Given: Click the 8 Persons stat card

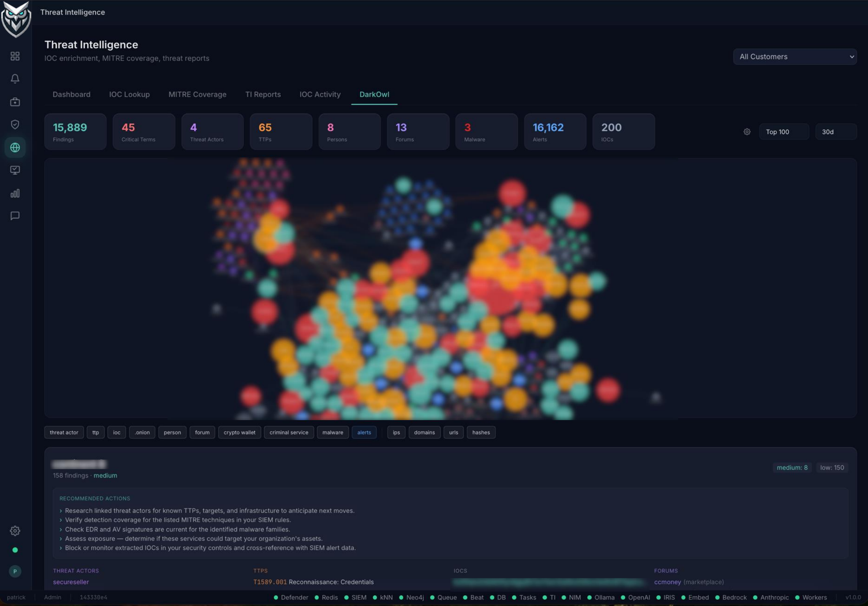Looking at the screenshot, I should (x=349, y=132).
